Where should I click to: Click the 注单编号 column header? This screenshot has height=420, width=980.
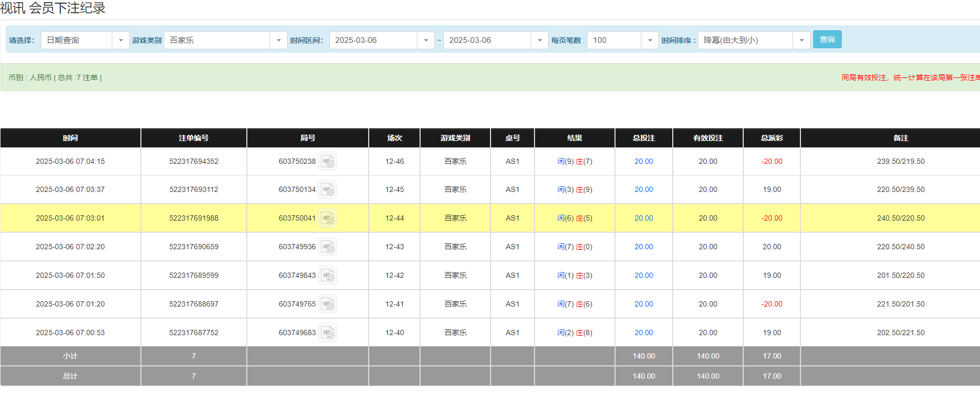coord(194,138)
